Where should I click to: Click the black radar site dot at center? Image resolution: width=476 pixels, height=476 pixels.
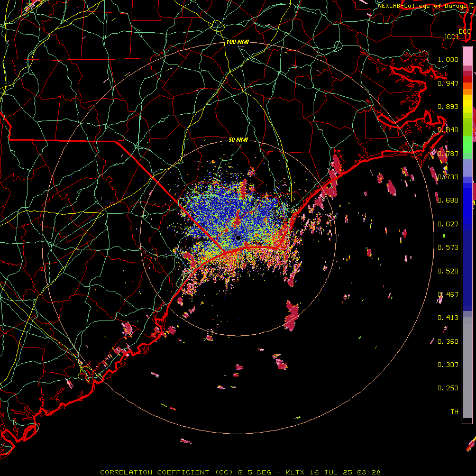(x=239, y=237)
